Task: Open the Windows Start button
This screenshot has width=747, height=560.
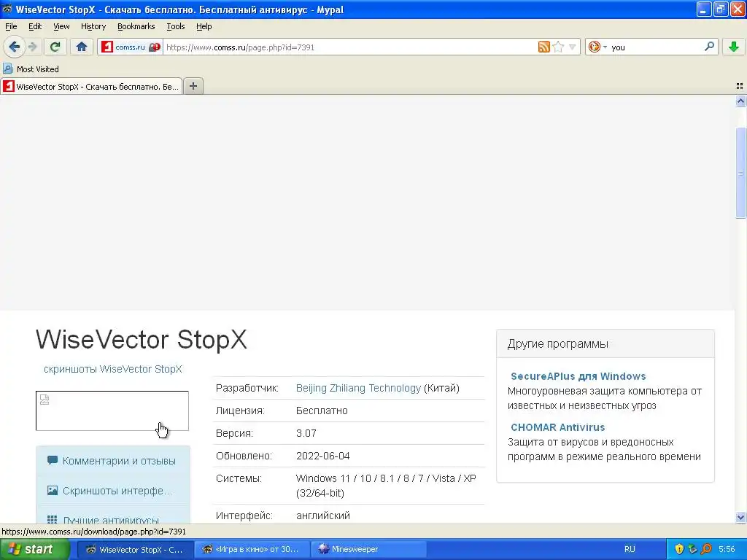Action: point(34,549)
